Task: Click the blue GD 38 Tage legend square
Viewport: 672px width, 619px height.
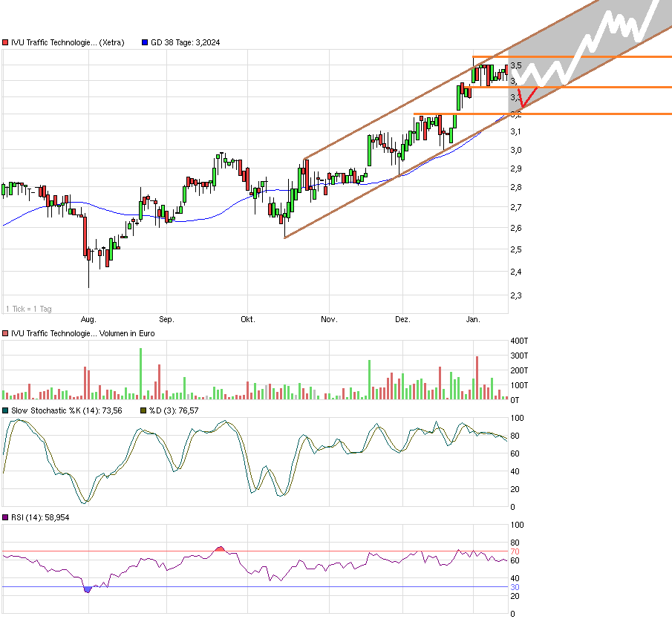Action: point(144,42)
